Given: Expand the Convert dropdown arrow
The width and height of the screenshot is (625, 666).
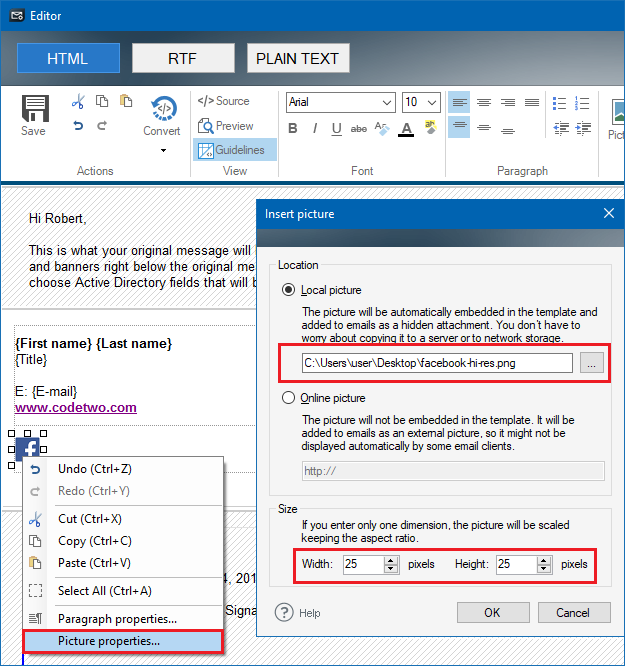Looking at the screenshot, I should coord(162,151).
